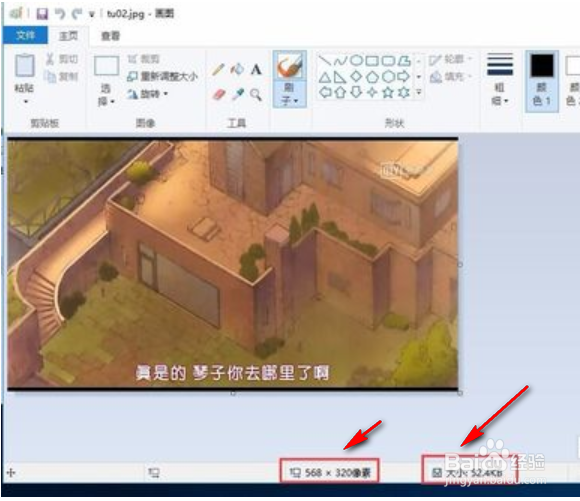Select the Curve shape
Viewport: 580px width, 501px height.
coord(340,61)
